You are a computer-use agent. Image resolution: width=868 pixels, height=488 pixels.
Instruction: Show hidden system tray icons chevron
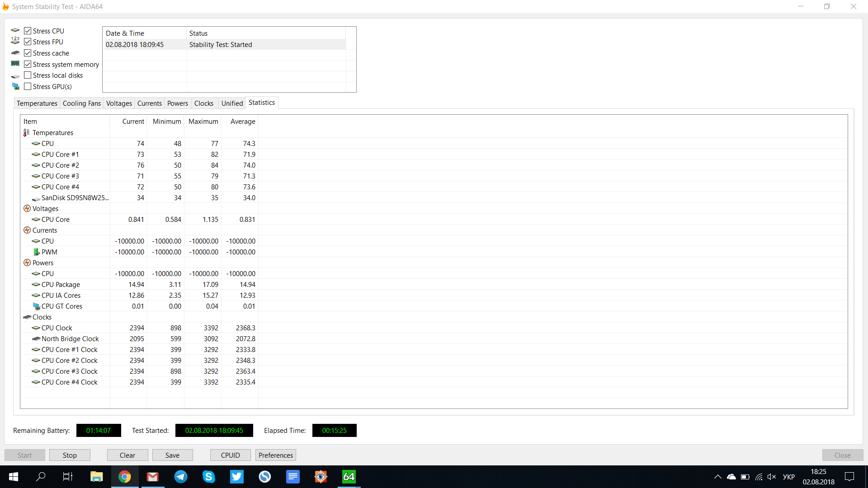(x=717, y=477)
